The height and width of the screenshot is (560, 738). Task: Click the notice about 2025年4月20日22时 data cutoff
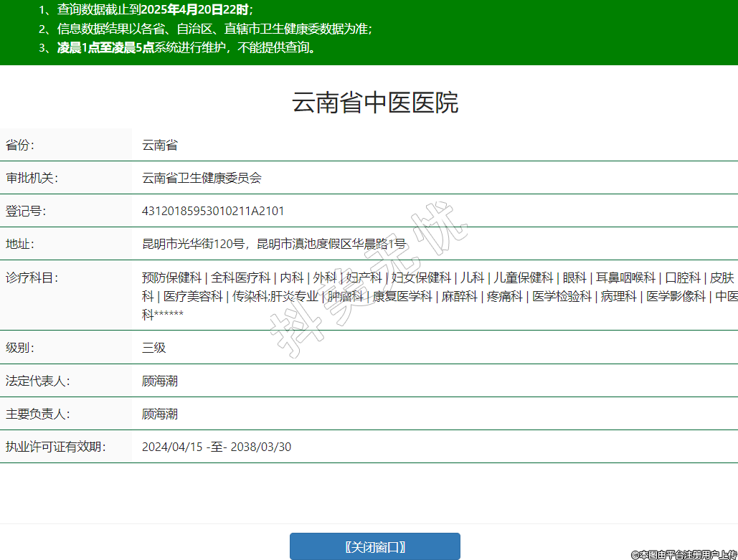[154, 9]
